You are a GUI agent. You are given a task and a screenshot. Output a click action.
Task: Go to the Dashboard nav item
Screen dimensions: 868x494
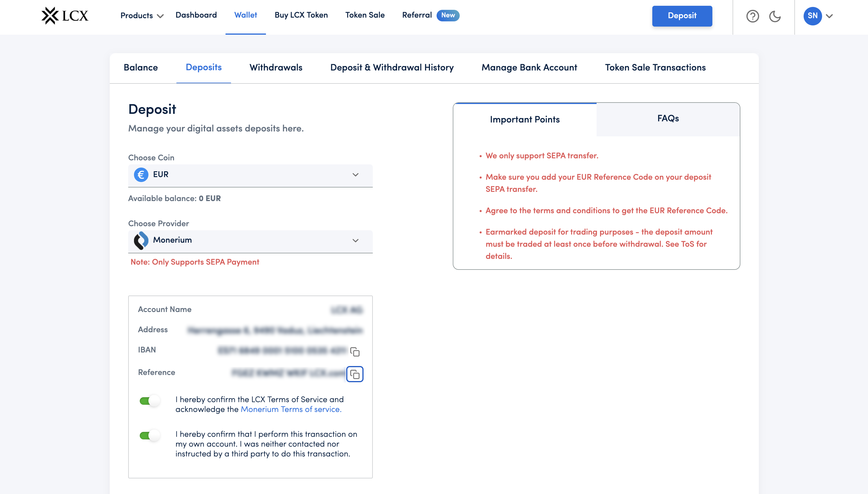point(196,15)
